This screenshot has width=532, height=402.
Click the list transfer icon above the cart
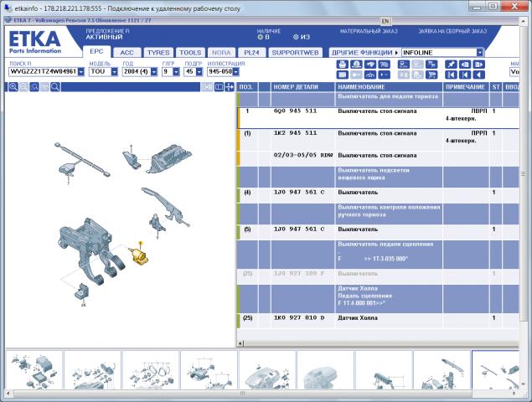click(x=431, y=64)
